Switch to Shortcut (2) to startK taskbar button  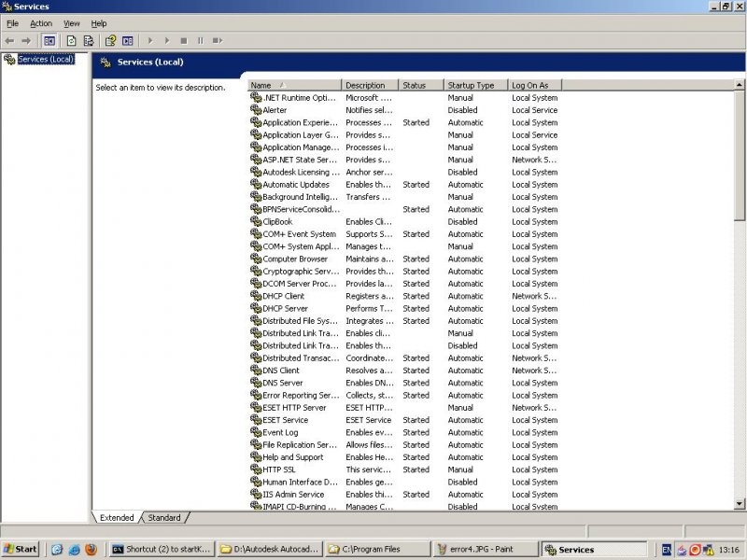click(162, 550)
